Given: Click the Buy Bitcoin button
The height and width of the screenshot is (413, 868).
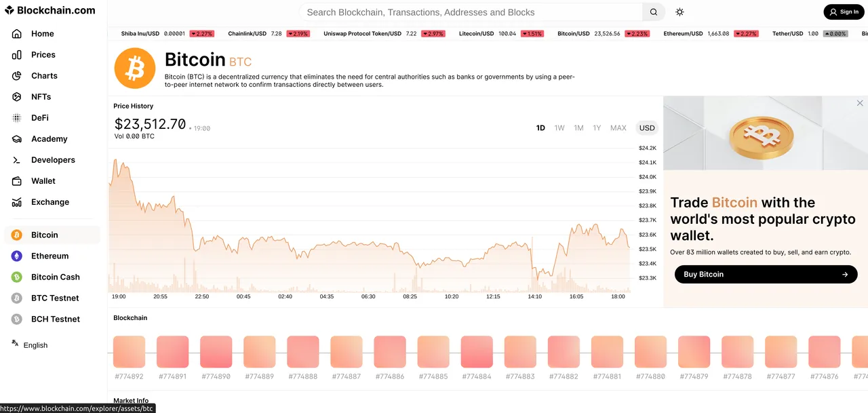Looking at the screenshot, I should coord(766,275).
